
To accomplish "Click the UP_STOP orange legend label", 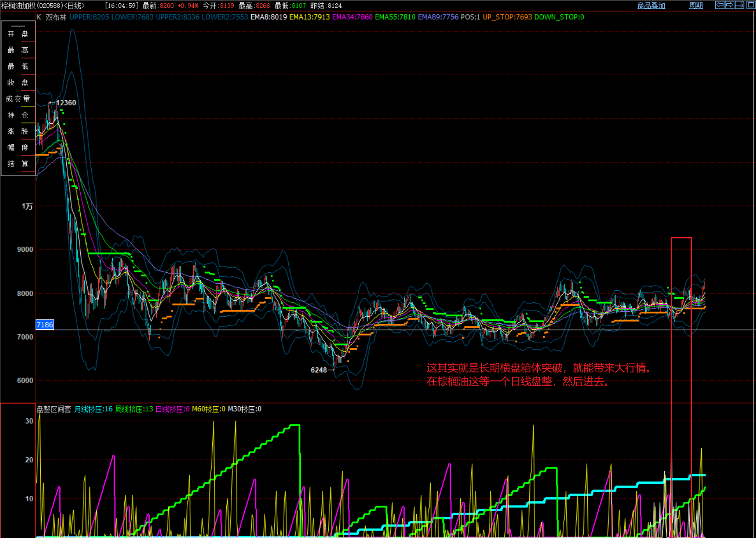I will tap(507, 17).
